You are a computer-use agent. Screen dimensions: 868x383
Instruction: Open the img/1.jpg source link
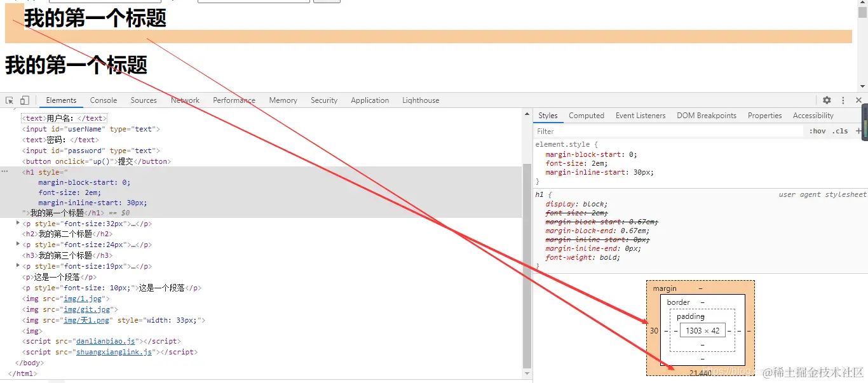coord(85,299)
